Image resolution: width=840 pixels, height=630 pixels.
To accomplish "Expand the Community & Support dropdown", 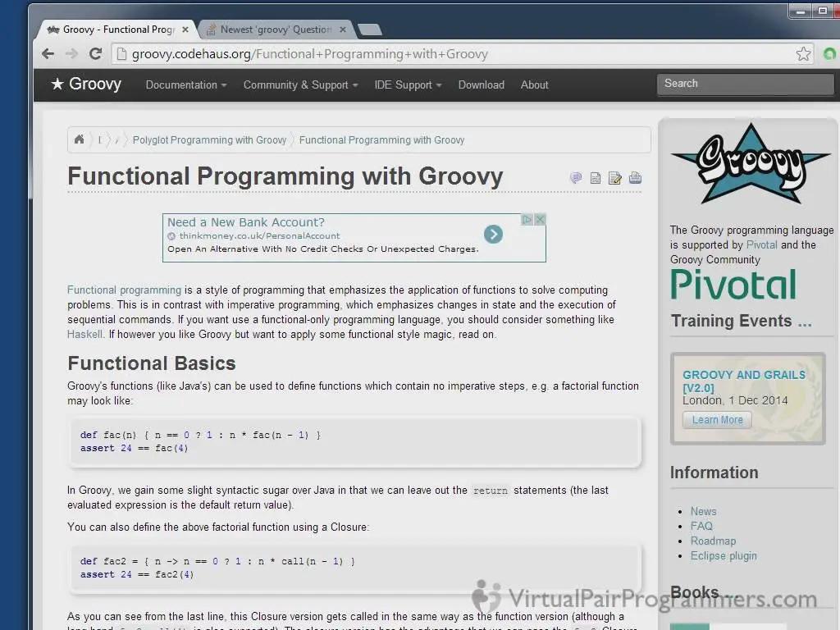I will pyautogui.click(x=300, y=84).
